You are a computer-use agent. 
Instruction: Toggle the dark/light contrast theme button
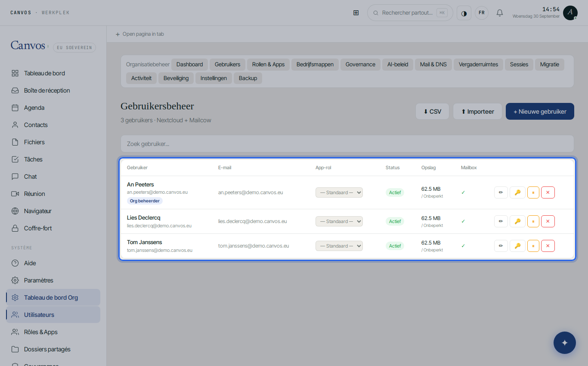click(x=464, y=13)
